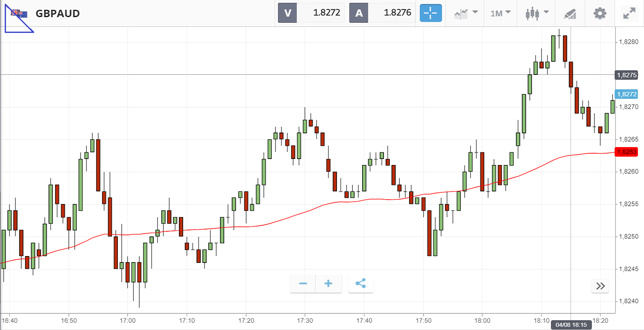Click the 17:30 time axis label
Viewport: 644px width, 330px height.
coord(304,320)
